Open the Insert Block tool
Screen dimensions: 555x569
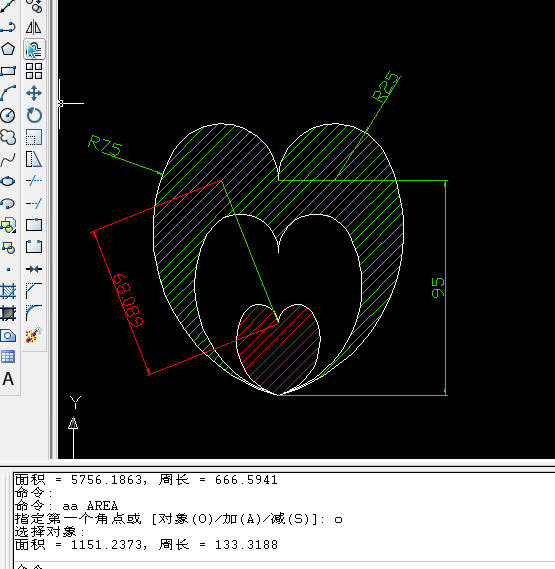8,225
